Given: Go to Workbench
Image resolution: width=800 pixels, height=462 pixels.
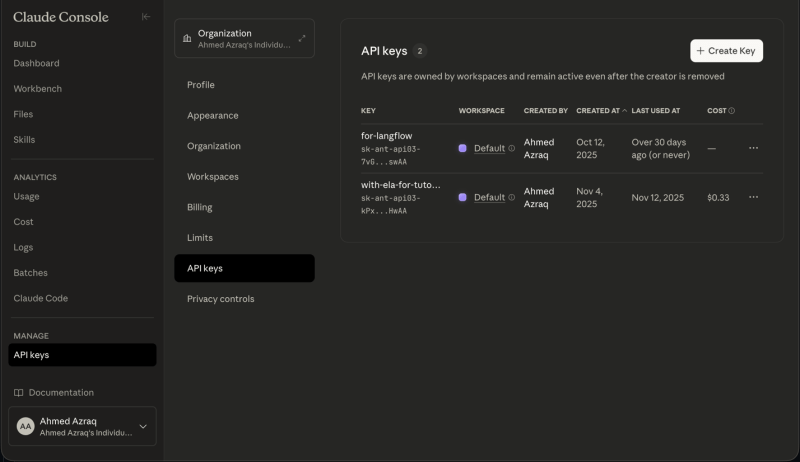Looking at the screenshot, I should pyautogui.click(x=37, y=89).
